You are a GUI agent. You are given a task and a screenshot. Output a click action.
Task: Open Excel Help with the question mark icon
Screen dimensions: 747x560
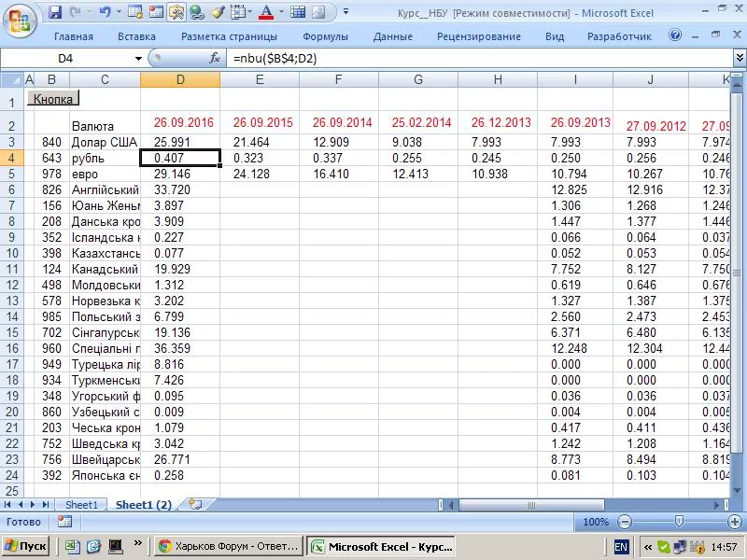click(675, 35)
